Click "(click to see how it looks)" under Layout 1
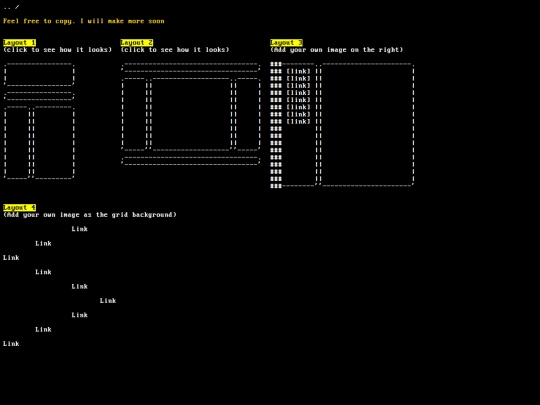 [x=58, y=50]
